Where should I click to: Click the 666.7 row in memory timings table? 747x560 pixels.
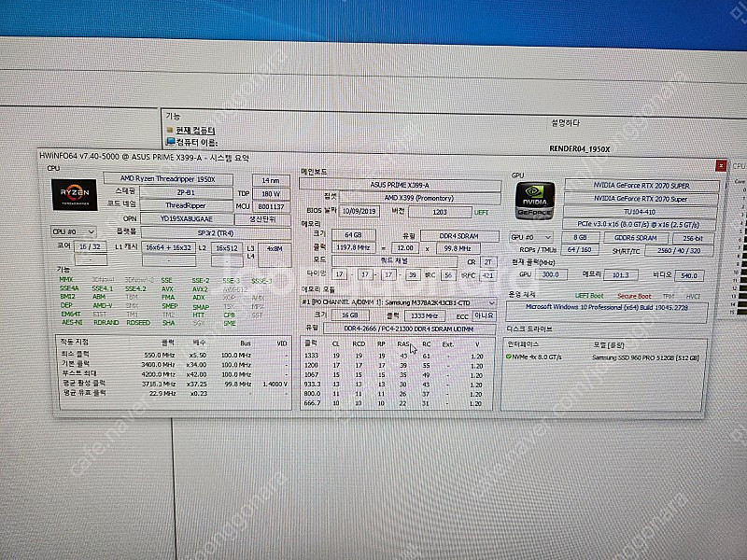395,403
